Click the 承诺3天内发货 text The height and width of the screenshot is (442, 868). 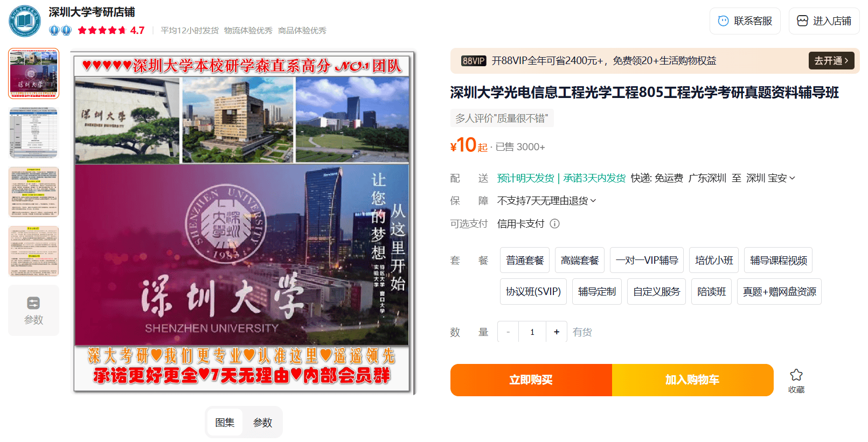pyautogui.click(x=594, y=178)
